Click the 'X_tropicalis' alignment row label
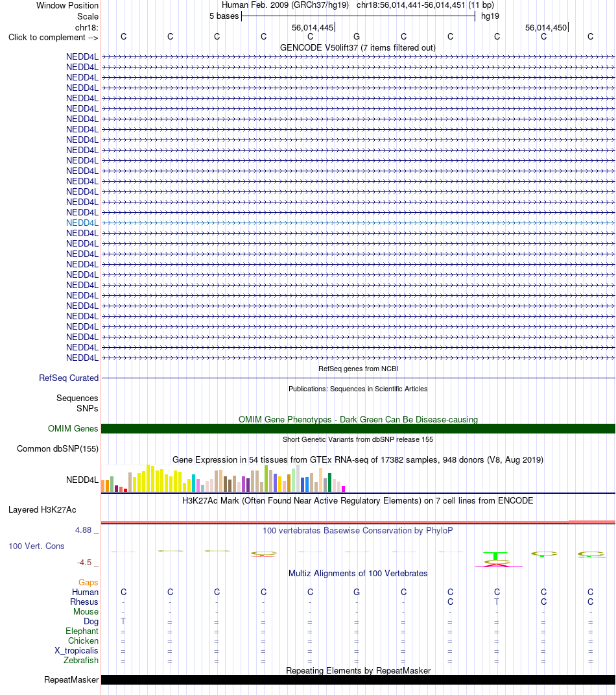The height and width of the screenshot is (695, 616). point(76,651)
